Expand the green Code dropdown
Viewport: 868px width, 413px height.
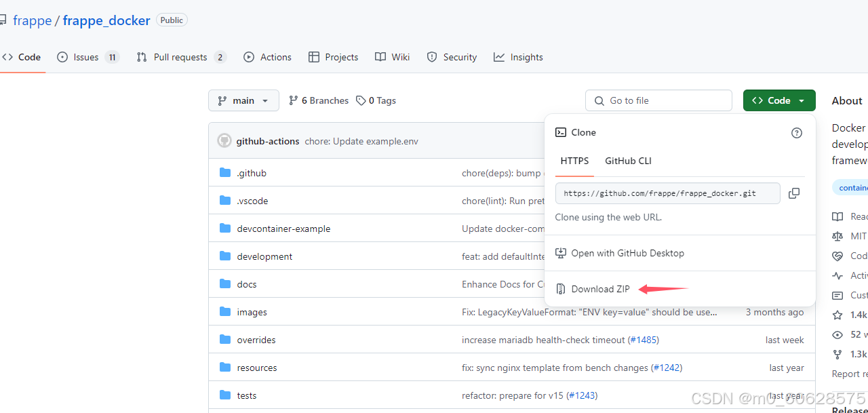click(778, 100)
